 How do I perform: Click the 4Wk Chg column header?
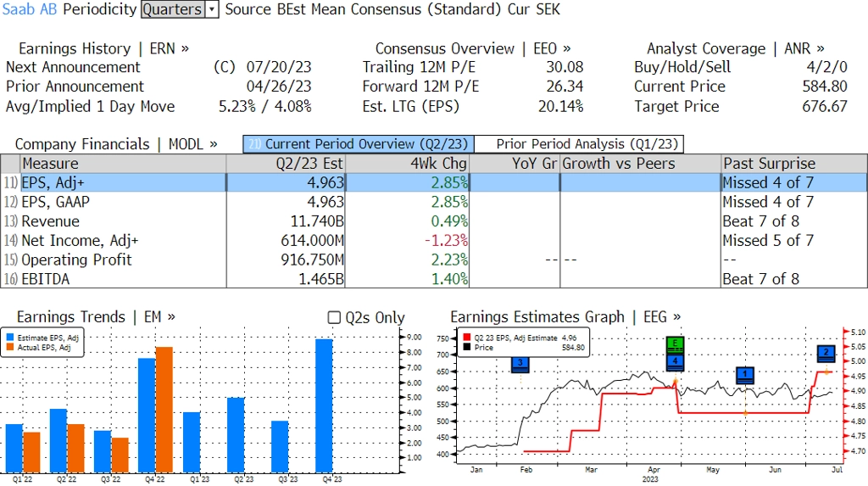(x=408, y=164)
